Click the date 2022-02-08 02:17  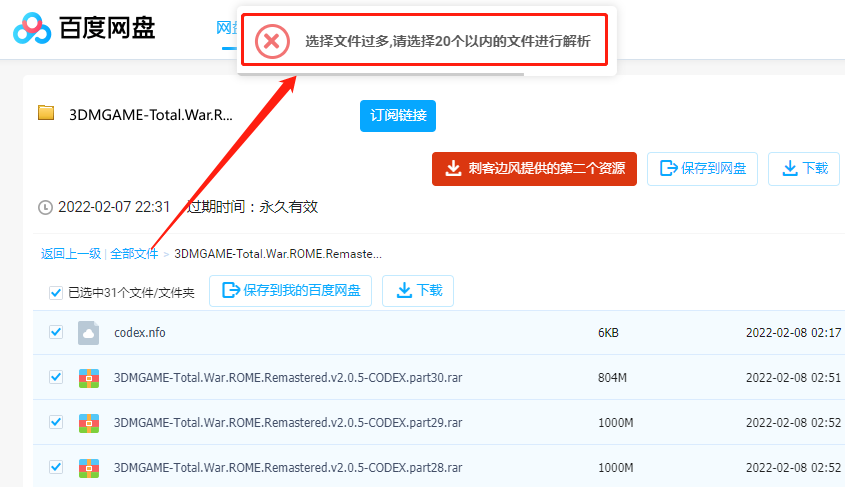pos(793,333)
